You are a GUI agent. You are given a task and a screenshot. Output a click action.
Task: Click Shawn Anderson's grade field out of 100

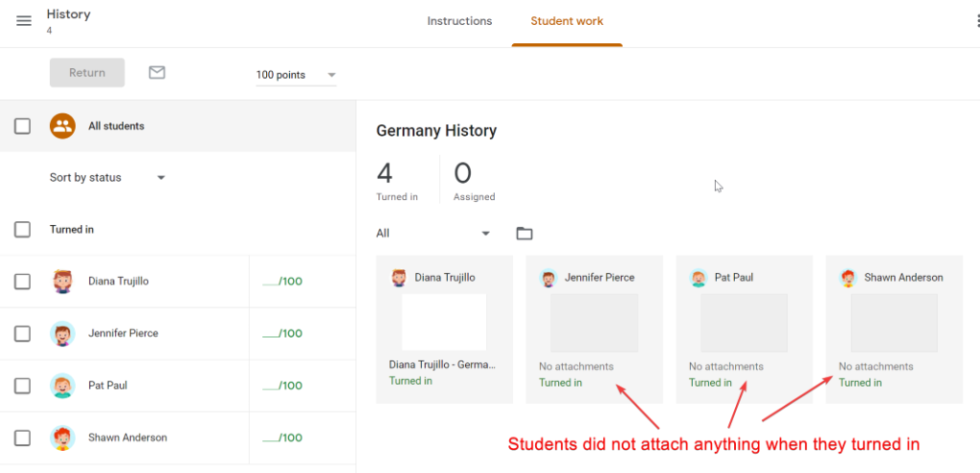pos(282,438)
